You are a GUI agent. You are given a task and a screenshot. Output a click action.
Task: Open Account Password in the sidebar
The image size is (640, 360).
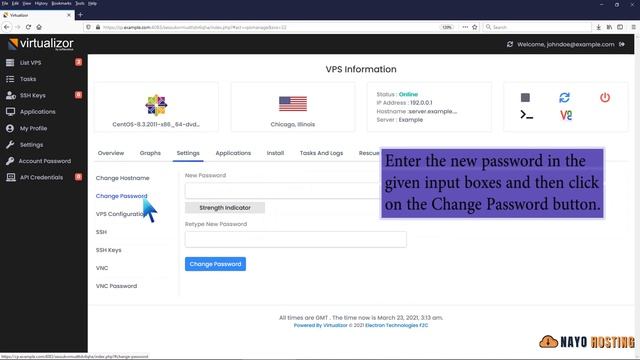44,161
